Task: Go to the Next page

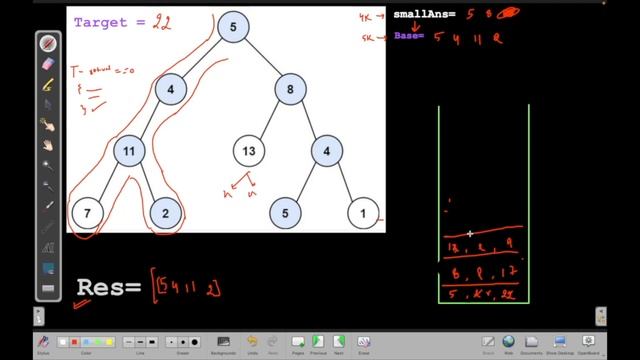Action: point(339,344)
